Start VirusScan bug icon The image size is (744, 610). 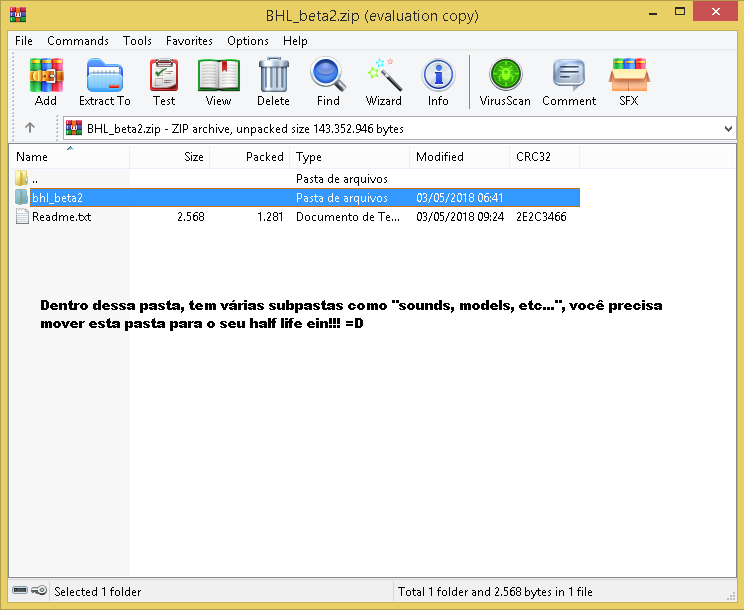[505, 74]
